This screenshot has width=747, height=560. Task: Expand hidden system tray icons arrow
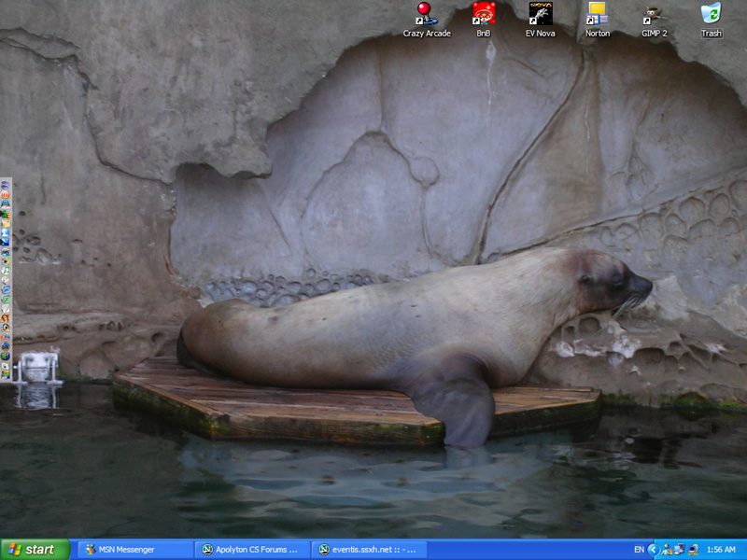point(653,550)
